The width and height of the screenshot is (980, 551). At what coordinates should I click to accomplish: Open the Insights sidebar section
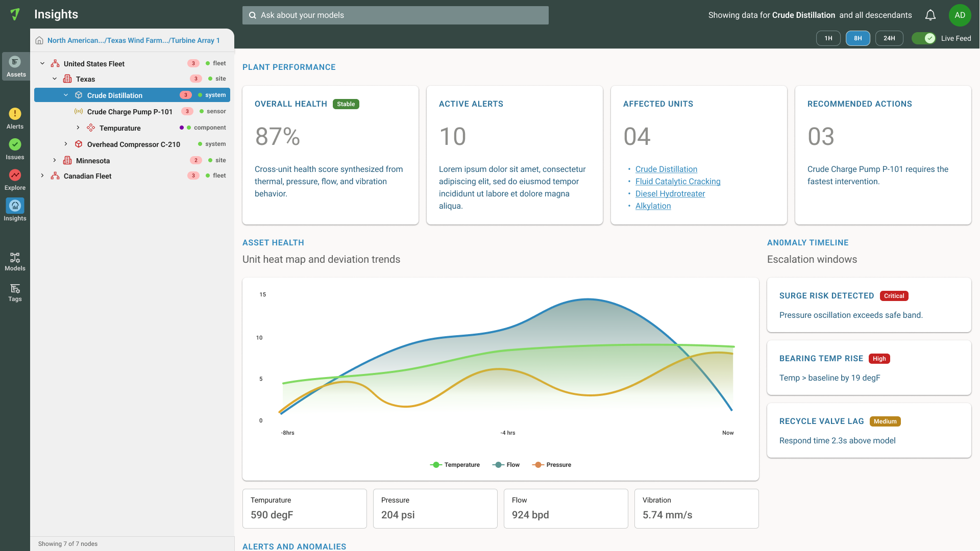click(x=15, y=210)
